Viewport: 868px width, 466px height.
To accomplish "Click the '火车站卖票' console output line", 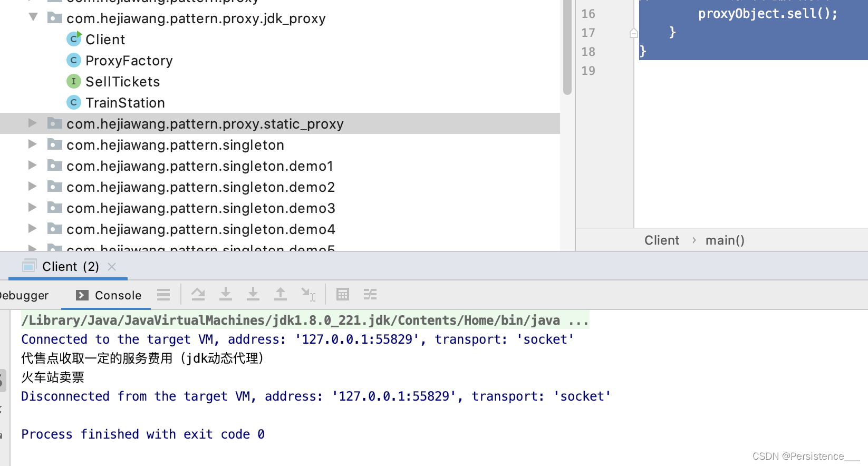I will click(53, 377).
